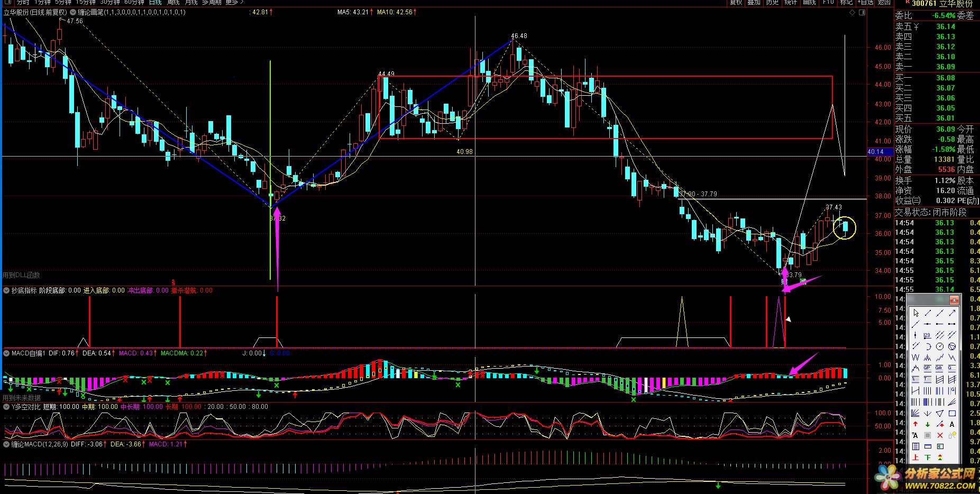Viewport: 980px width, 494px height.
Task: Pick the speed resistance fan tool
Action: coord(952,401)
